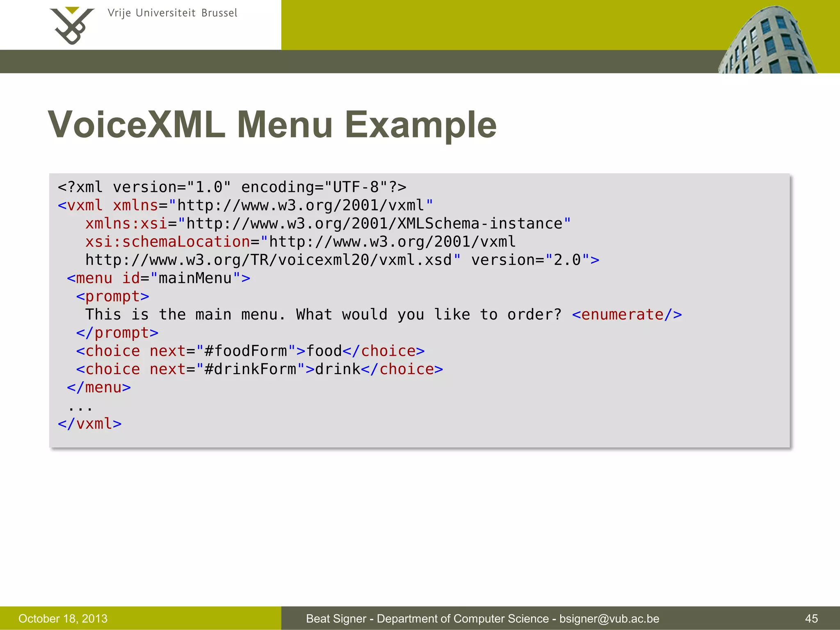Click the opening <prompt> tag

(113, 296)
